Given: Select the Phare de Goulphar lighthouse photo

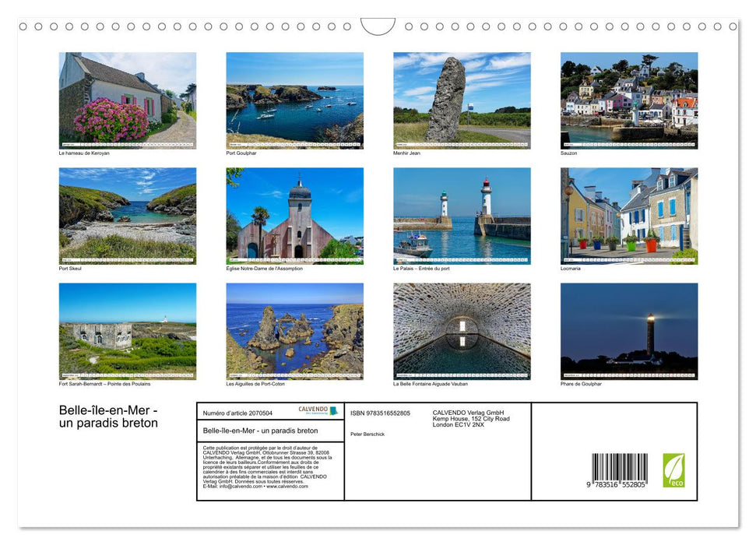Looking at the screenshot, I should (629, 331).
